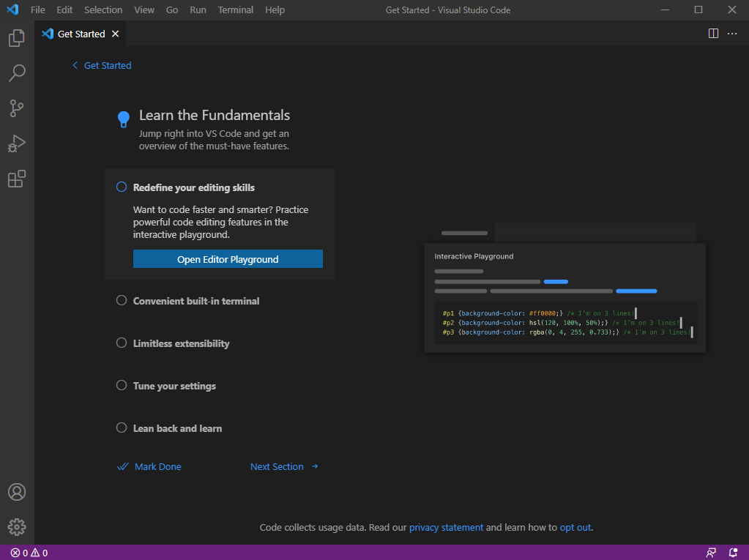Toggle the Lean back and learn step circle
This screenshot has width=749, height=560.
(122, 428)
